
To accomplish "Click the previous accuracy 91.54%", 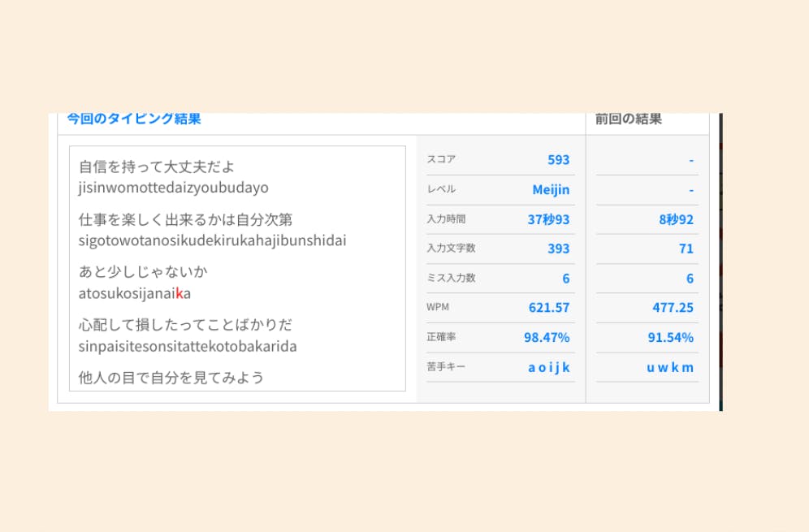I will [671, 337].
